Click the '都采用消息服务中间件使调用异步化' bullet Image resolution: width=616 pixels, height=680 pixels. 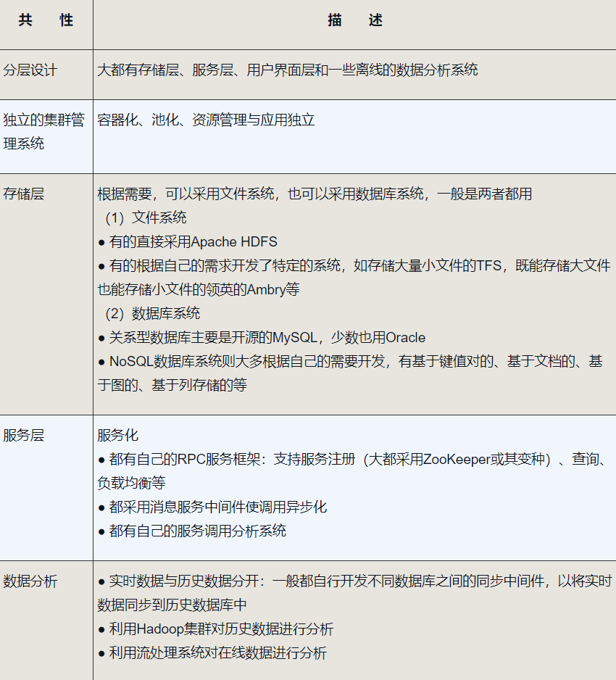[212, 507]
